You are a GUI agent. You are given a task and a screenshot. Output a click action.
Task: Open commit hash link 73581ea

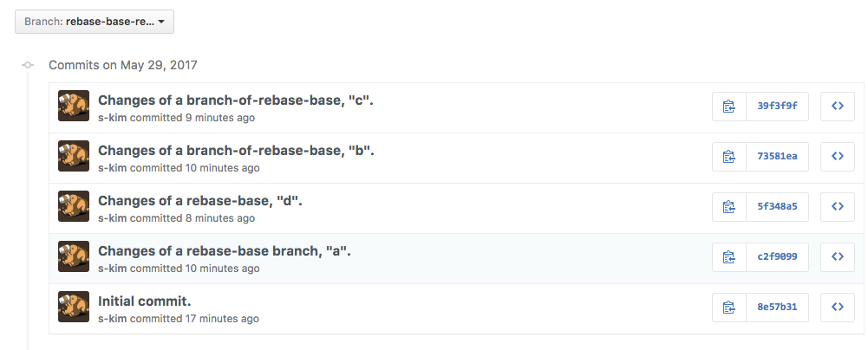point(777,157)
